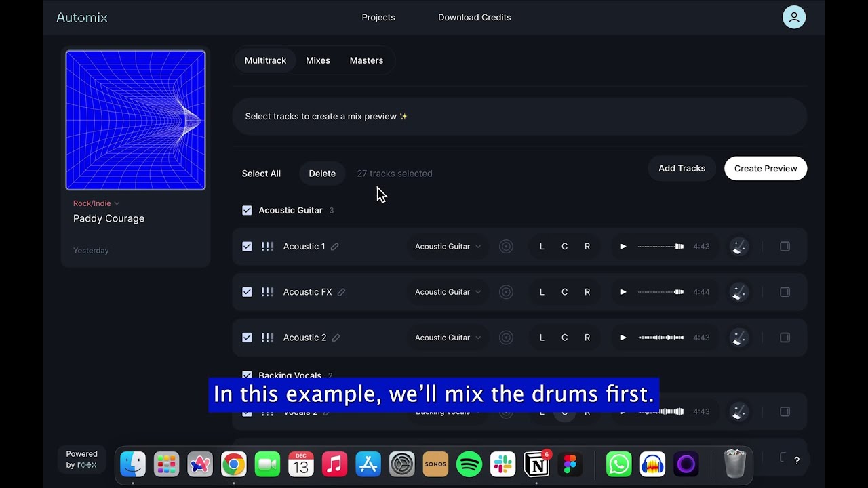The width and height of the screenshot is (868, 488).
Task: Pan Acoustic 1 to the left (L)
Action: [542, 247]
